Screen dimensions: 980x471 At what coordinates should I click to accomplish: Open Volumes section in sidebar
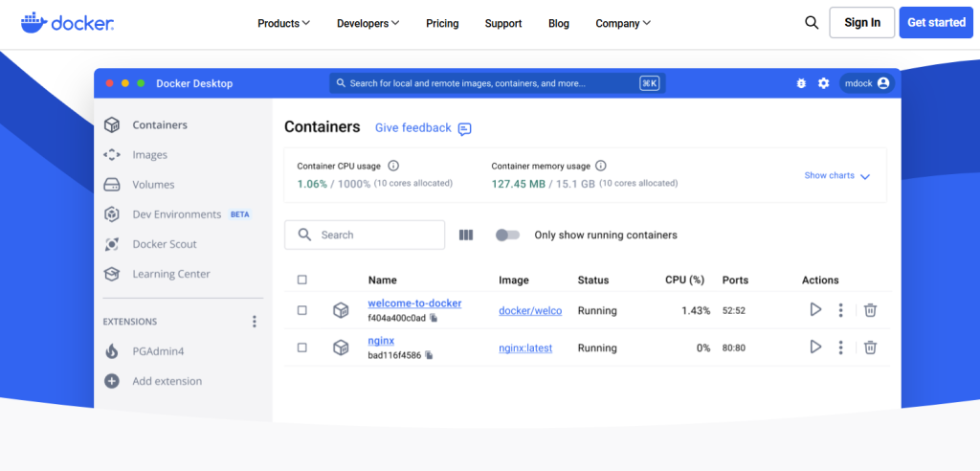[153, 185]
